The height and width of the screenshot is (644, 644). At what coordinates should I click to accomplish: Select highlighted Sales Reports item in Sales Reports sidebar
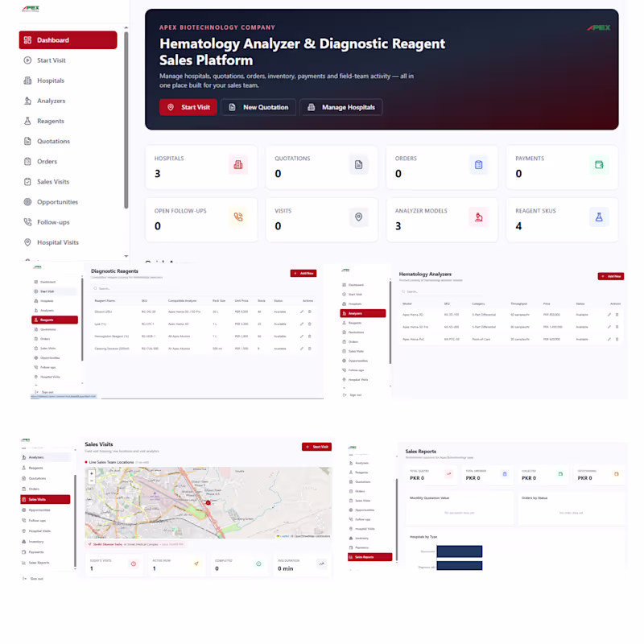point(369,557)
